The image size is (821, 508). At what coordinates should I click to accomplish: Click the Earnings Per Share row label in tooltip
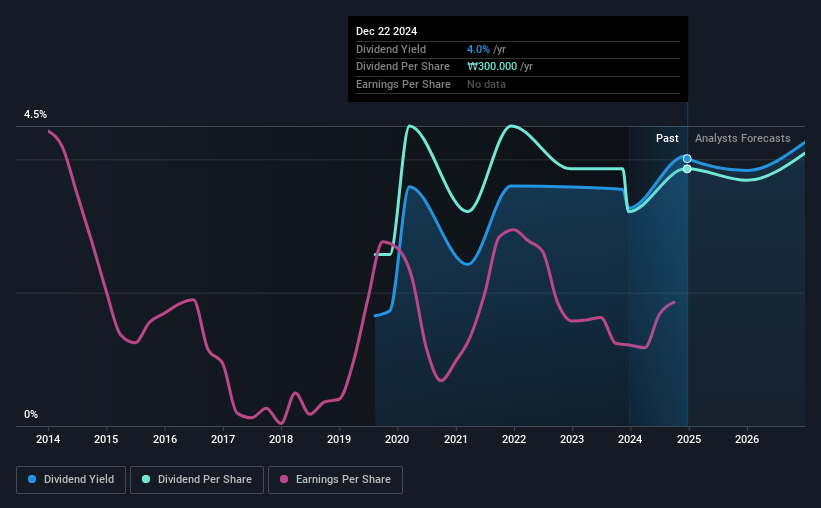click(x=403, y=84)
